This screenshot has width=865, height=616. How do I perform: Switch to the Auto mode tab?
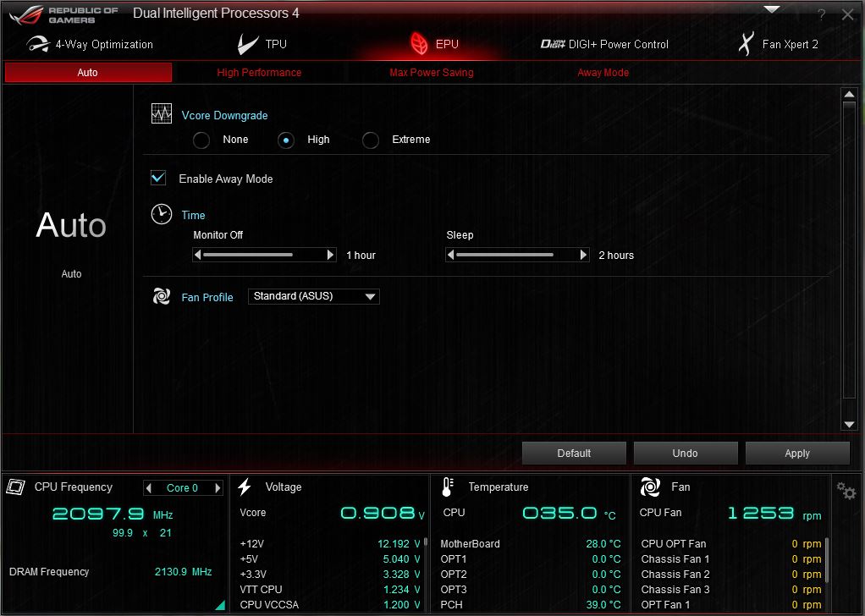point(88,72)
